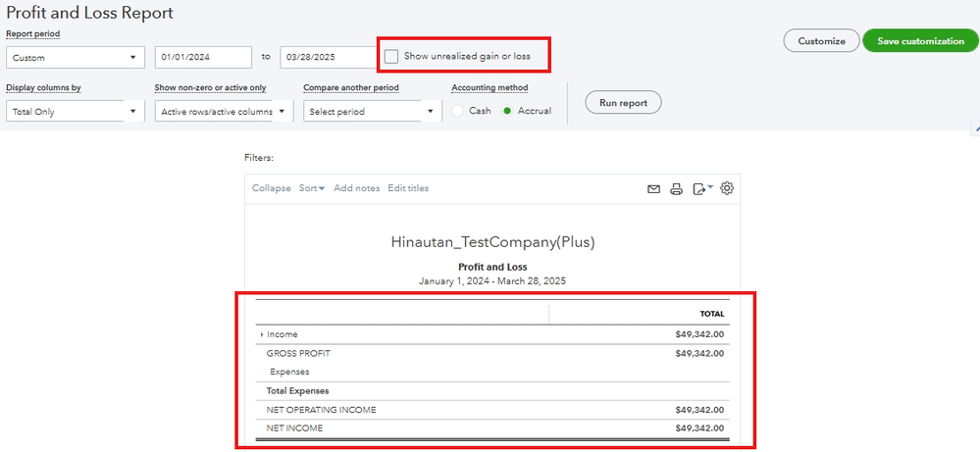This screenshot has height=452, width=980.
Task: Open Show non-zero or active dropdown
Action: (224, 112)
